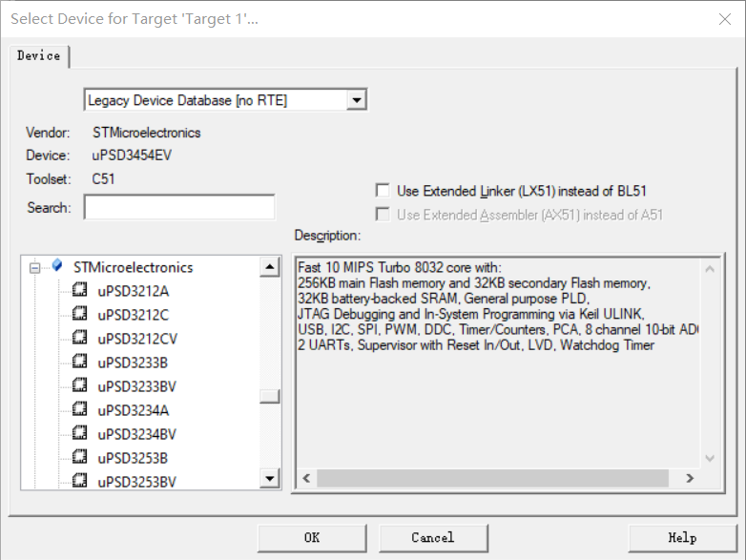Click the disabled Extended Assembler (AX51) checkbox
This screenshot has height=560, width=746.
(x=383, y=214)
